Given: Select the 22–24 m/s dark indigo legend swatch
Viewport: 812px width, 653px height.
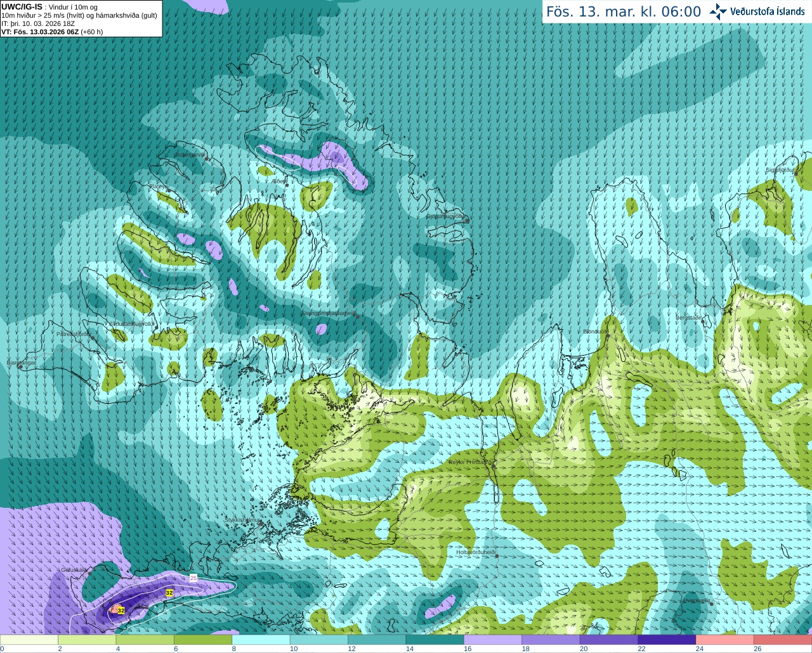Looking at the screenshot, I should 667,640.
